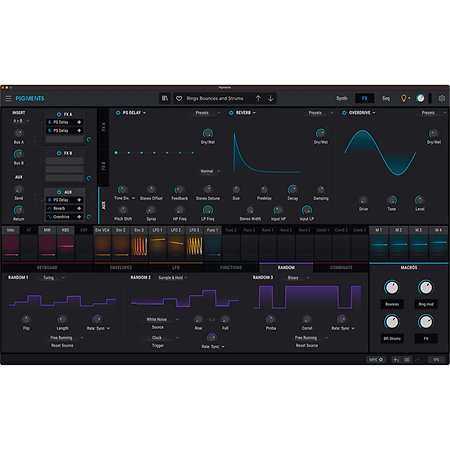Click the FX B bus output level knob icon
This screenshot has height=450, width=450.
tap(89, 178)
